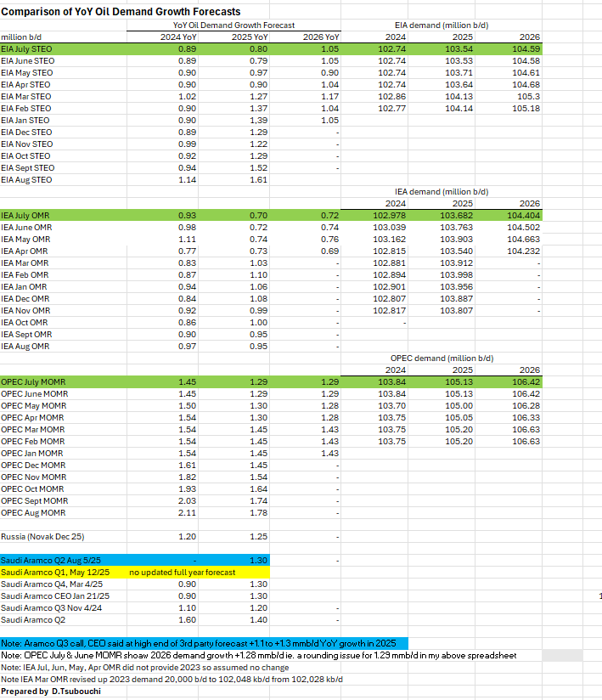Click the 'OPEC Dec MOMR' row label
Image resolution: width=602 pixels, height=700 pixels.
[x=33, y=466]
